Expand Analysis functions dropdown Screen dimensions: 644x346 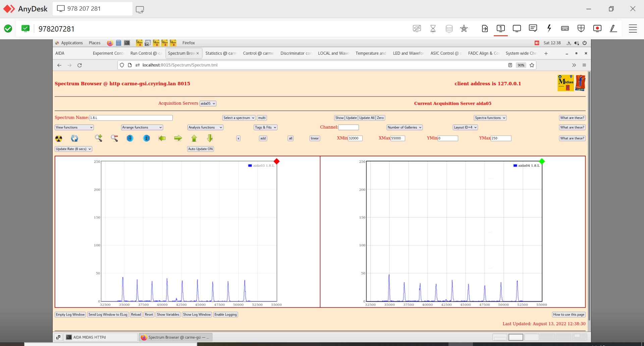tap(205, 128)
